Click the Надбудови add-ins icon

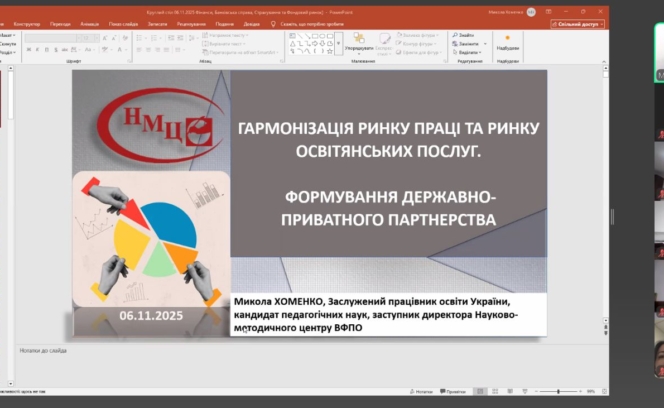coord(507,40)
